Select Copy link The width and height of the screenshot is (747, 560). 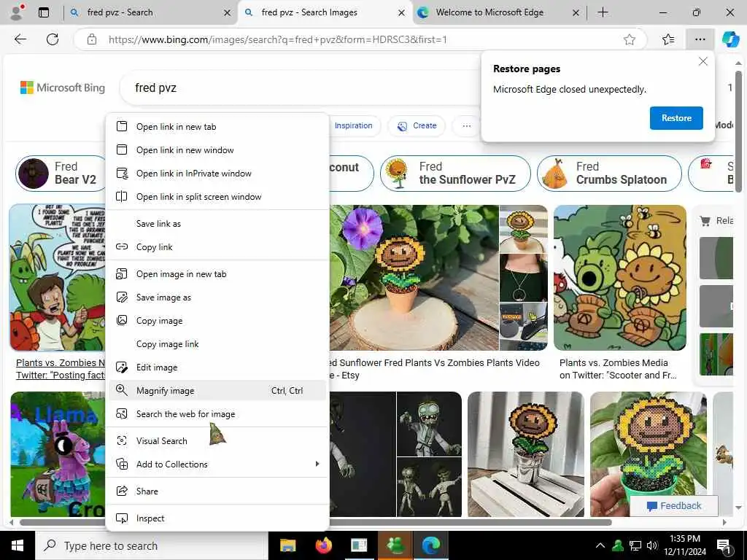tap(217, 247)
